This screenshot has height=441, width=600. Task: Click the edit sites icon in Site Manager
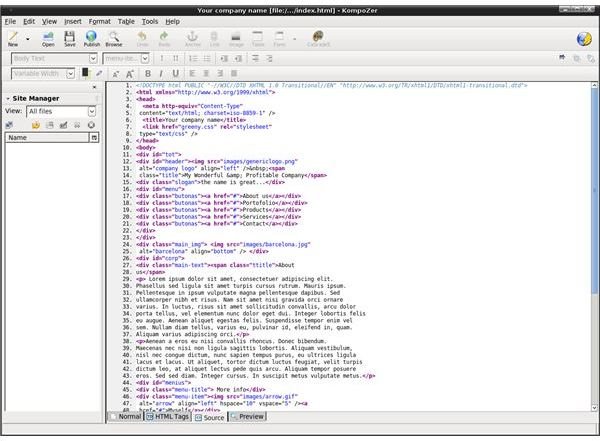[x=9, y=125]
